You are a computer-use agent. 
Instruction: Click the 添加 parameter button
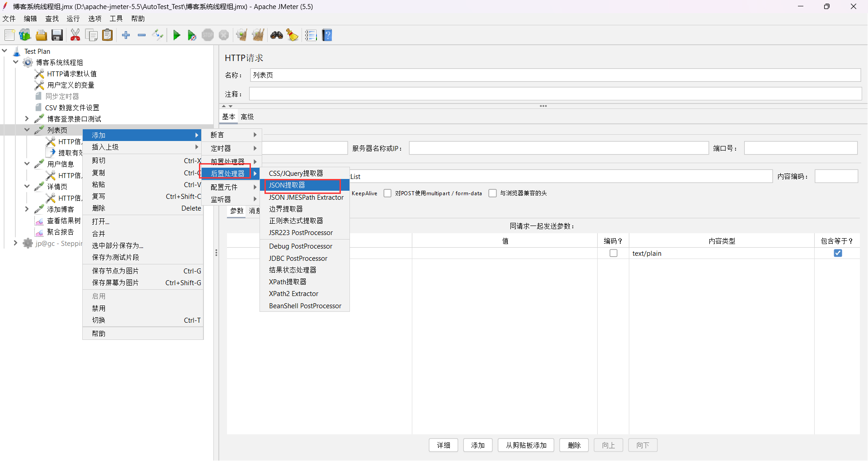[x=478, y=446]
